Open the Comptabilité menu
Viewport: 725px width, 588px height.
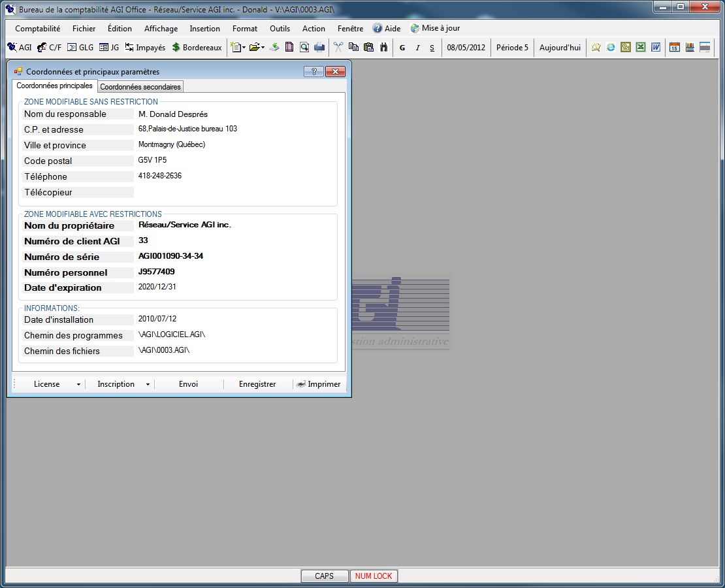[37, 29]
